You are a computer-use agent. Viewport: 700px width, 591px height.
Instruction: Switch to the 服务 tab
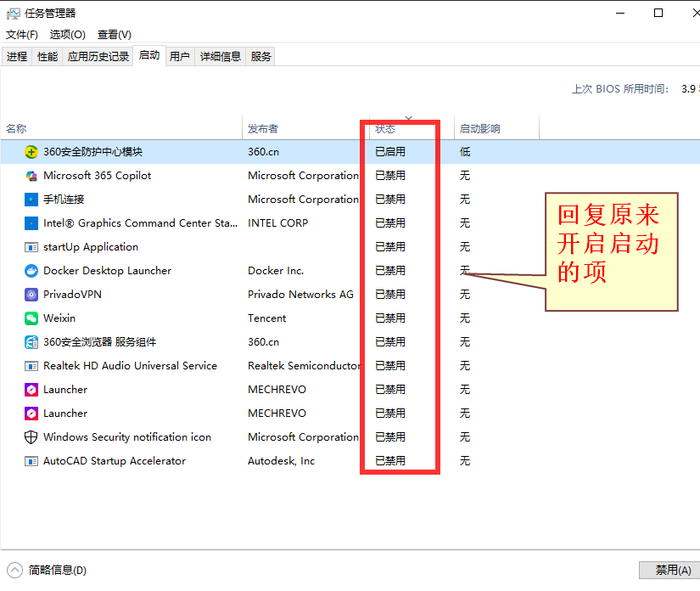click(x=260, y=56)
